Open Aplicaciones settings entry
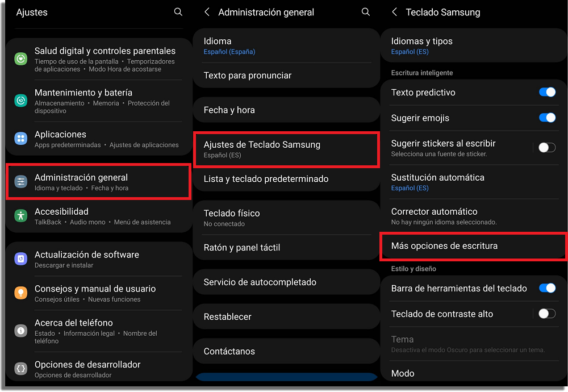The image size is (568, 392). pyautogui.click(x=98, y=139)
